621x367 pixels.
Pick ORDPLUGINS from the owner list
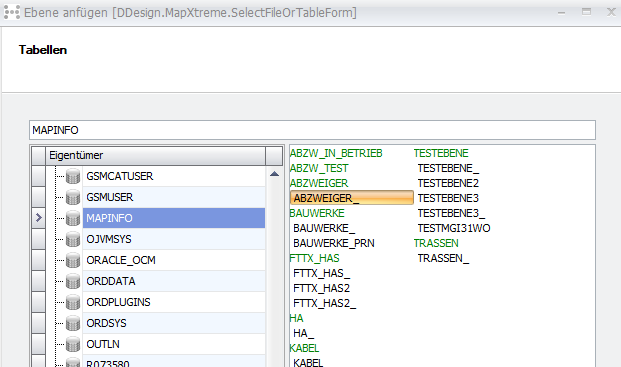(174, 302)
